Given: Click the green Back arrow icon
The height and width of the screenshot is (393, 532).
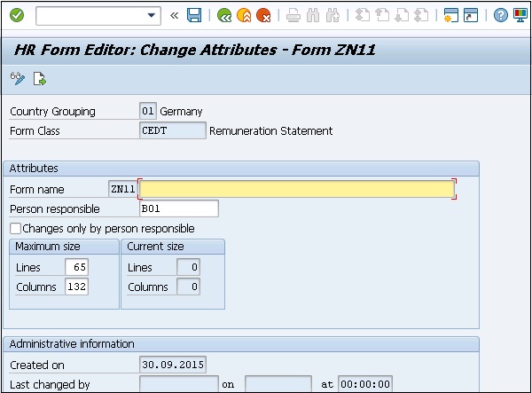Looking at the screenshot, I should click(x=224, y=15).
